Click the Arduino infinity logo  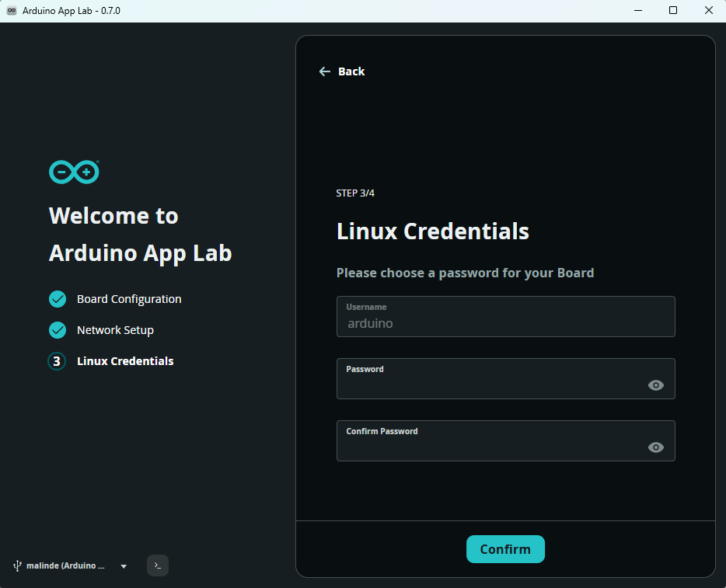coord(74,172)
